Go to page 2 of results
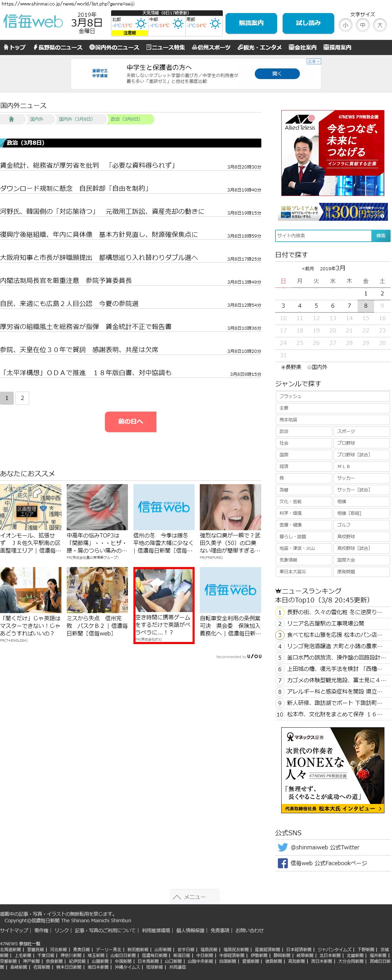This screenshot has width=392, height=980. pos(22,398)
